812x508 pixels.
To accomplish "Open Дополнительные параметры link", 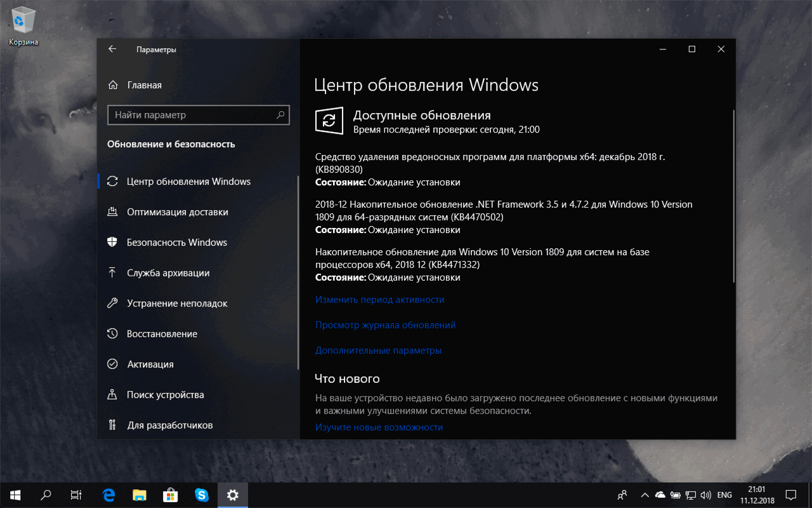I will pos(379,350).
